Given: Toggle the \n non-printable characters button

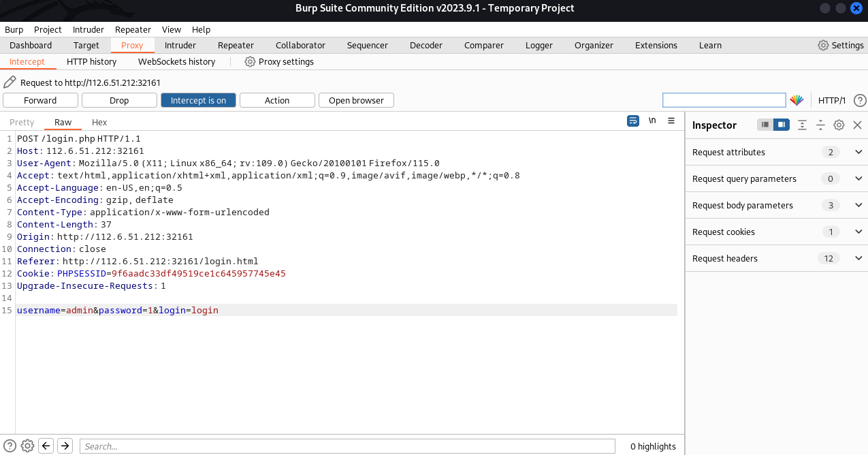Looking at the screenshot, I should (652, 121).
